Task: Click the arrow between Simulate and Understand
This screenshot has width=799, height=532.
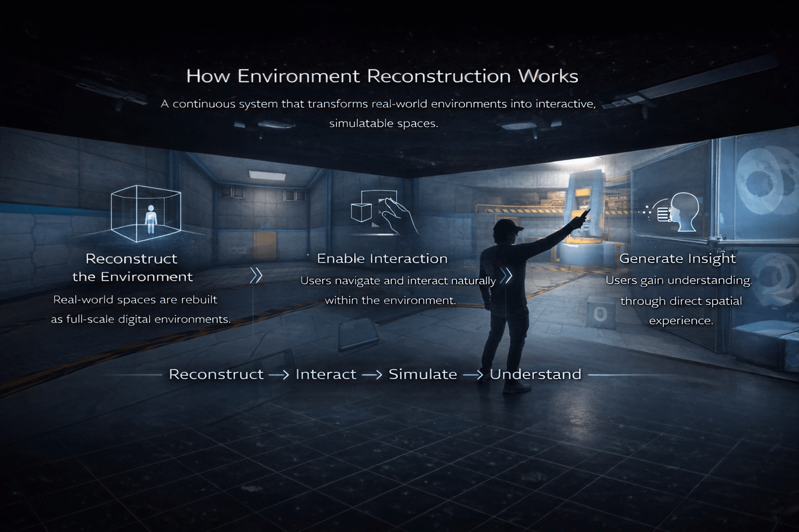Action: click(473, 375)
